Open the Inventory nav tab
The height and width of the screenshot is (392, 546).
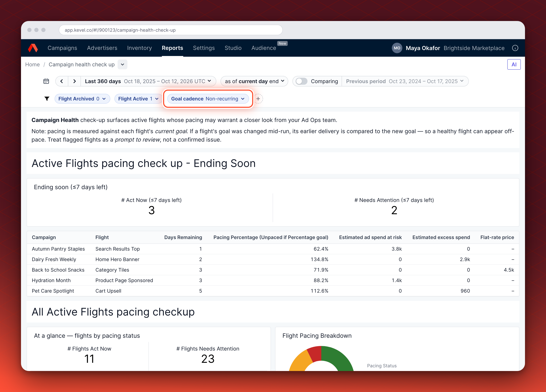pos(139,48)
